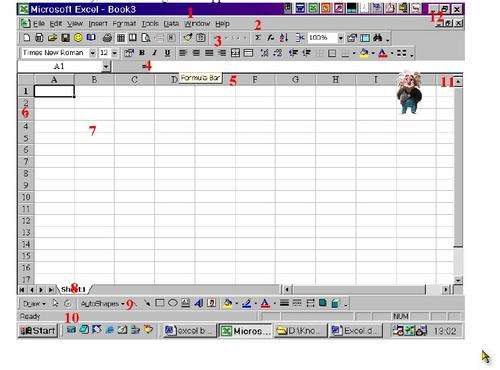Select the Sheet1 tab
The width and height of the screenshot is (500, 370).
pos(74,289)
